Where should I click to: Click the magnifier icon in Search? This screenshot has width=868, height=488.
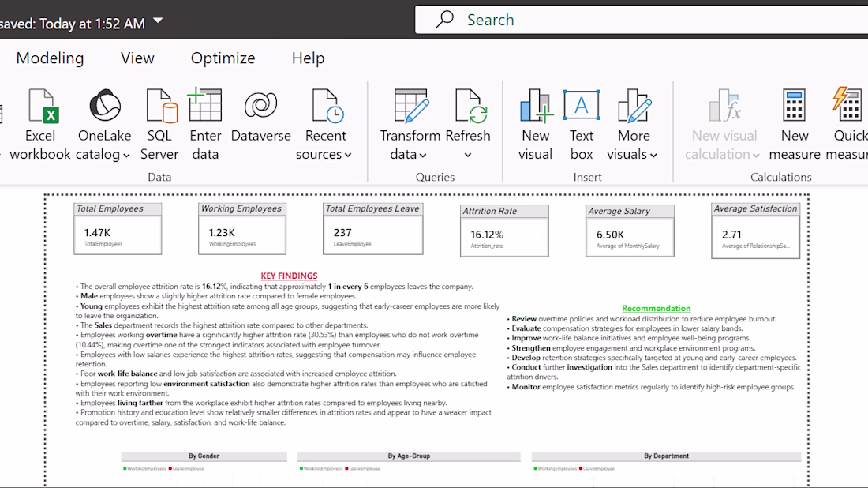(444, 20)
